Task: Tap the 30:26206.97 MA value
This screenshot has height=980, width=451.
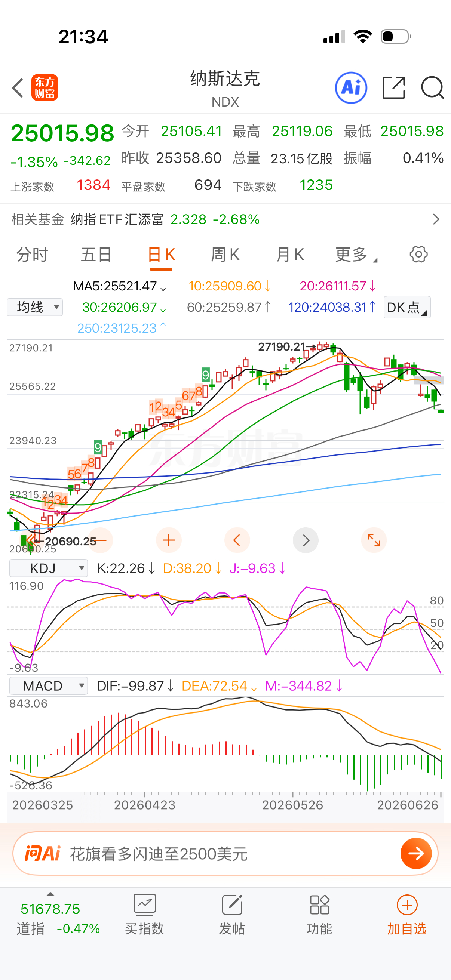Action: click(x=124, y=307)
